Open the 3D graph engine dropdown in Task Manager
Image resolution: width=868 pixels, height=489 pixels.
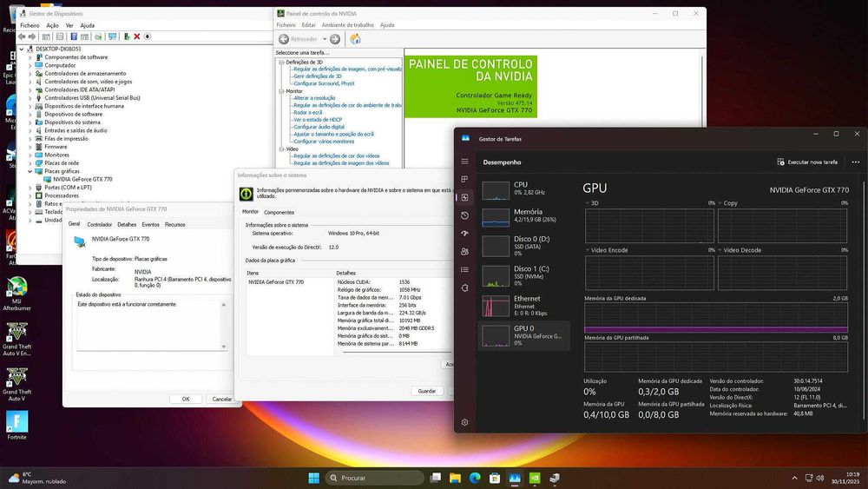[x=588, y=203]
